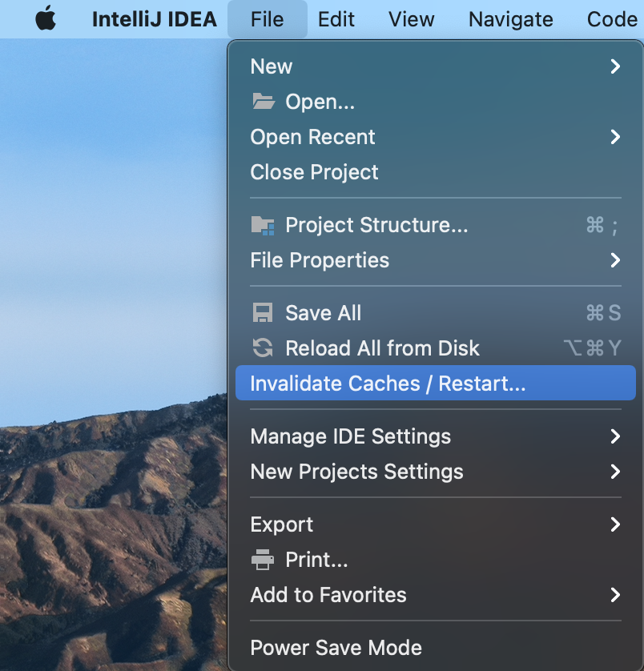Open the IntelliJ IDEA application menu
Viewport: 644px width, 671px height.
pos(154,19)
